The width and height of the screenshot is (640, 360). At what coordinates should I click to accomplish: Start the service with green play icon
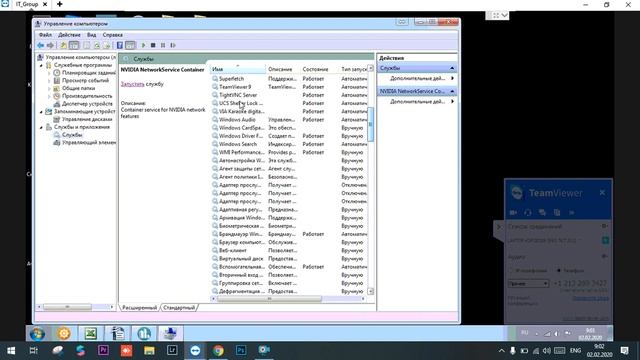click(x=143, y=45)
